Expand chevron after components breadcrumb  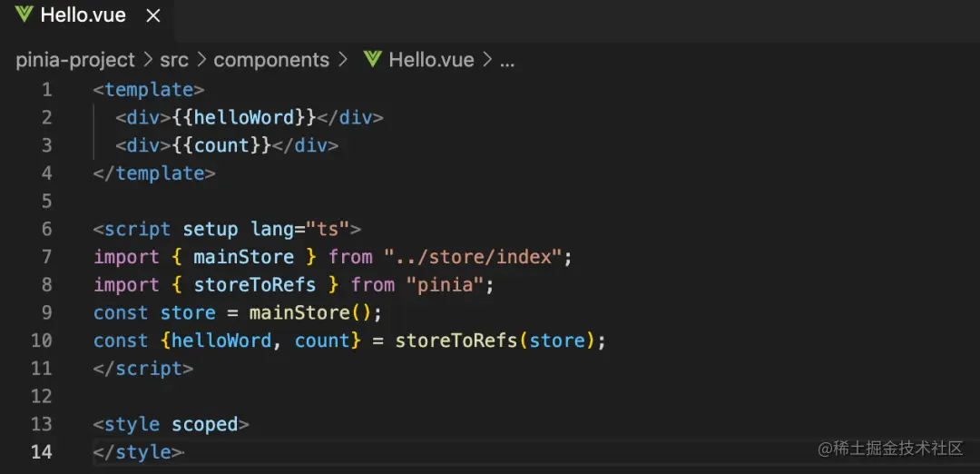click(x=342, y=60)
